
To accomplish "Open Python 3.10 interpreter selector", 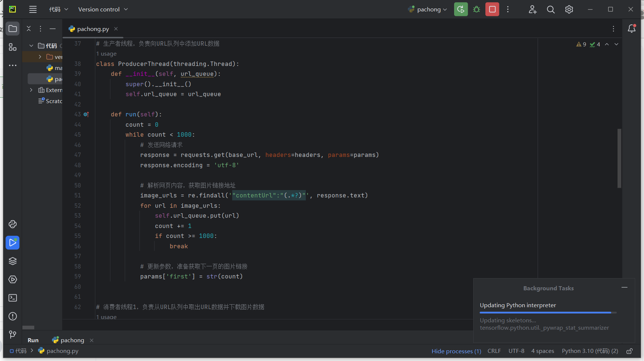I will [x=590, y=351].
